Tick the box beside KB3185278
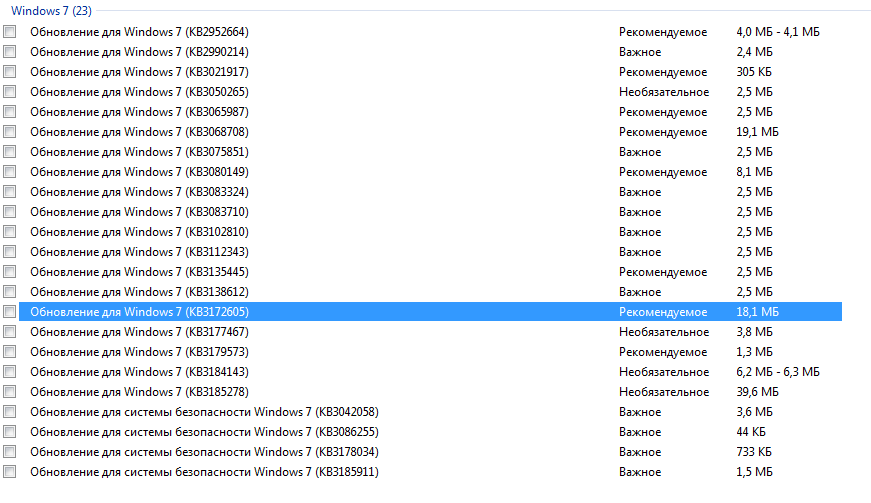This screenshot has width=871, height=503. pos(9,391)
